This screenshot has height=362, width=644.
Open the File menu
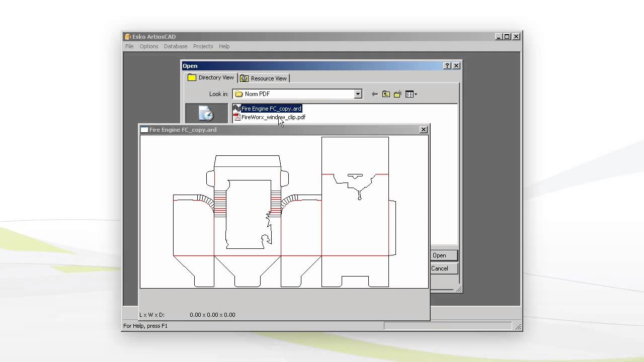(x=129, y=46)
